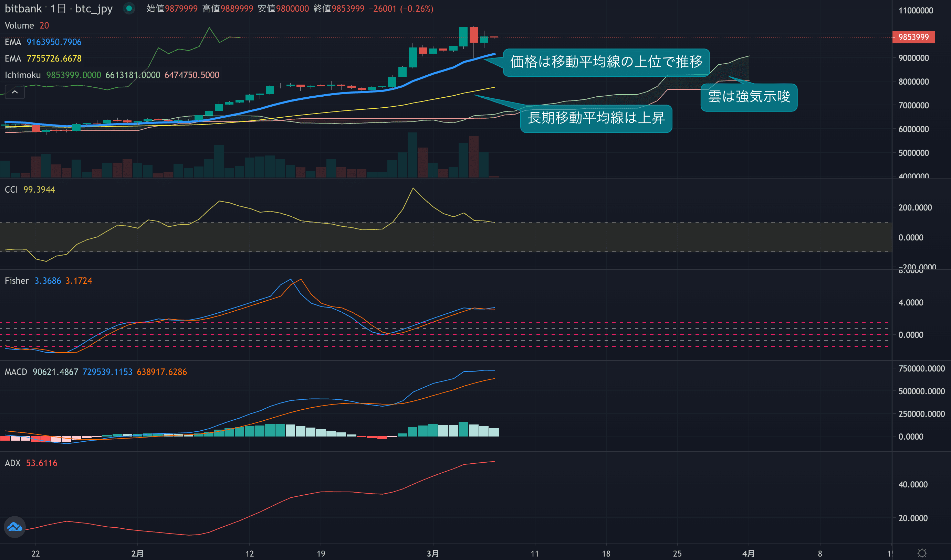951x560 pixels.
Task: Click the red 9853999 price label
Action: (913, 37)
